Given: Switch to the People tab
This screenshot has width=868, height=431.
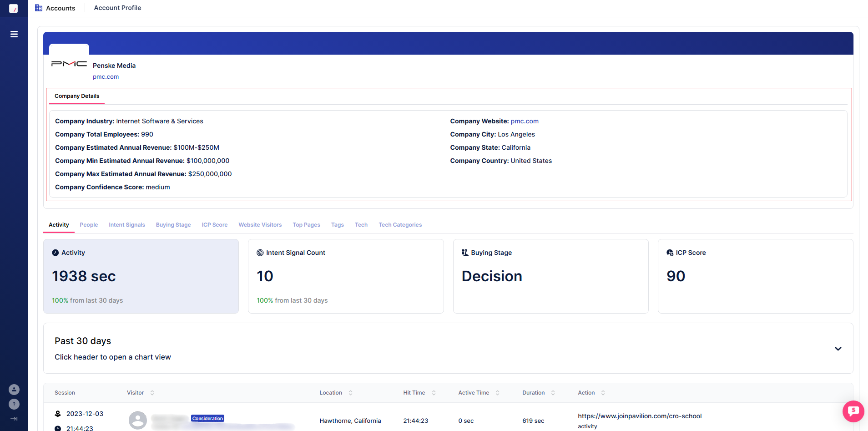Looking at the screenshot, I should 89,225.
